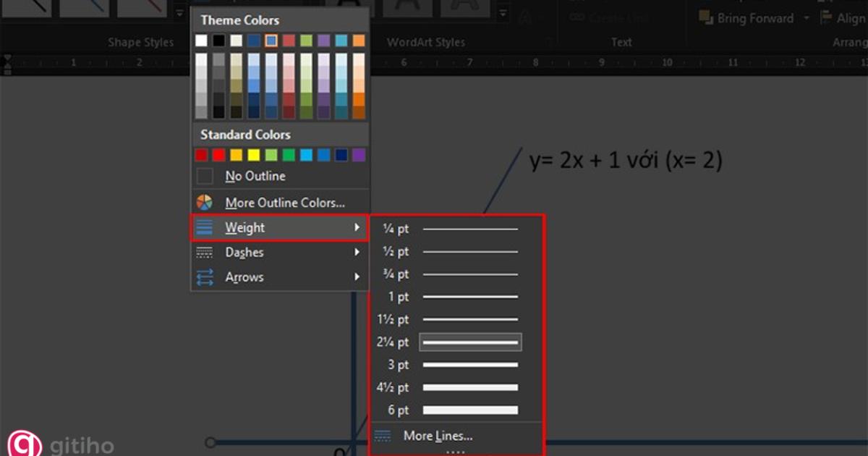Choose light blue standard color

tap(307, 155)
